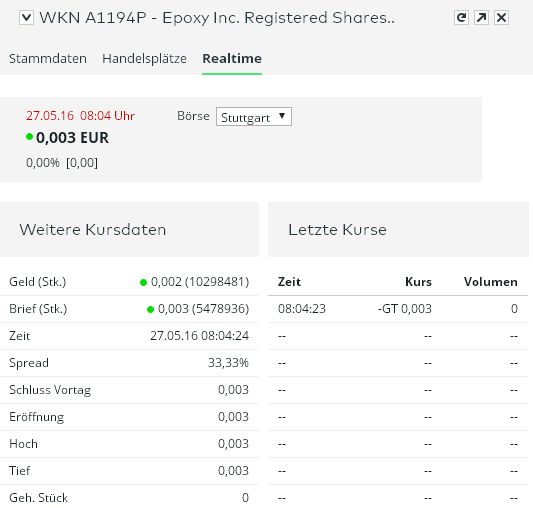This screenshot has width=533, height=508.
Task: Click the Brief (Stk.) label
Action: [x=38, y=309]
